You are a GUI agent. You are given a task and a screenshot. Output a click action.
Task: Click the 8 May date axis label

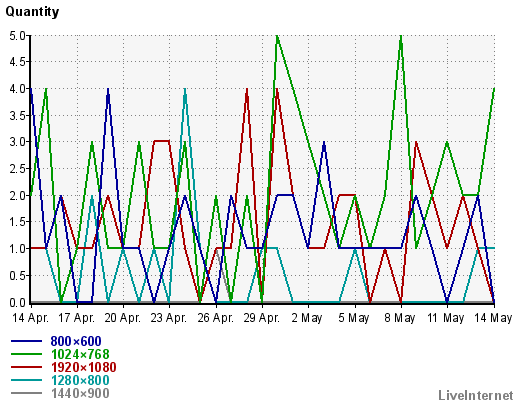pos(400,318)
